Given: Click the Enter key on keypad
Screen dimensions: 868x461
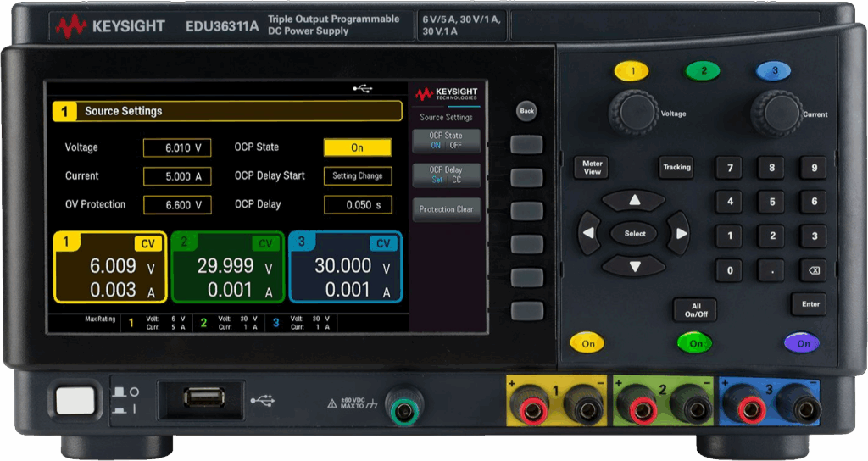Looking at the screenshot, I should pyautogui.click(x=810, y=304).
